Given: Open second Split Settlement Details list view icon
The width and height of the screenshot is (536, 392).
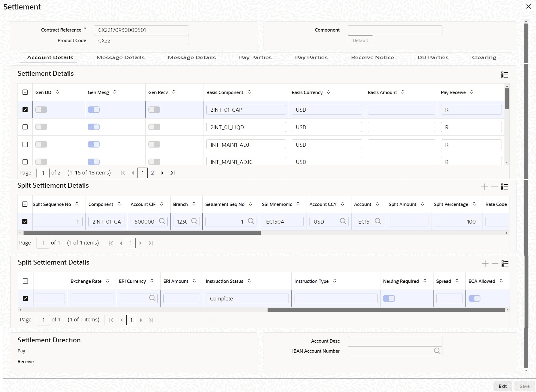Looking at the screenshot, I should 505,264.
